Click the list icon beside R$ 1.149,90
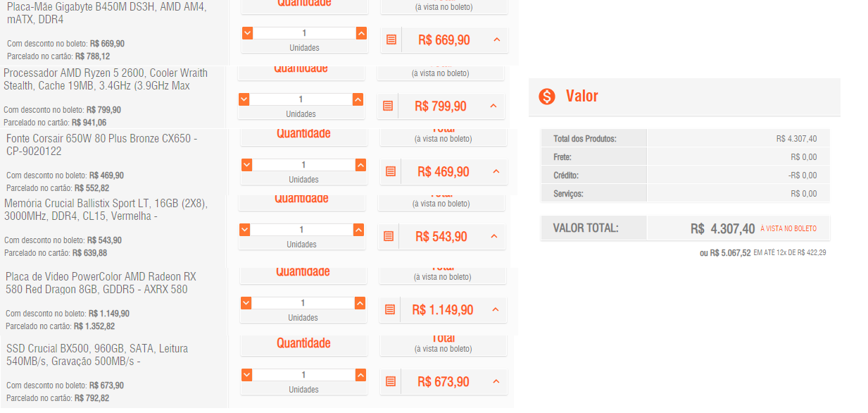 (390, 309)
